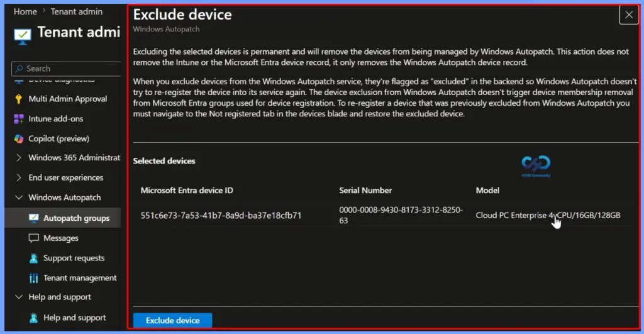Click the Autopatch groups icon

pyautogui.click(x=34, y=218)
